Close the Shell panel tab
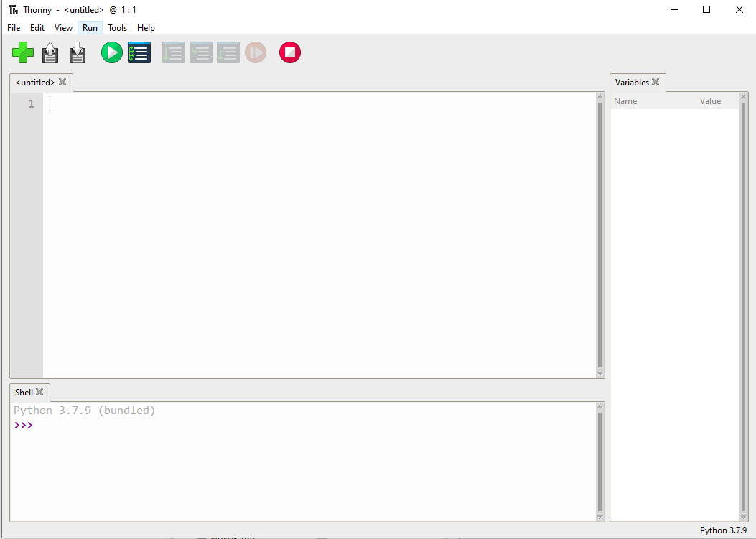Image resolution: width=756 pixels, height=539 pixels. pyautogui.click(x=39, y=392)
